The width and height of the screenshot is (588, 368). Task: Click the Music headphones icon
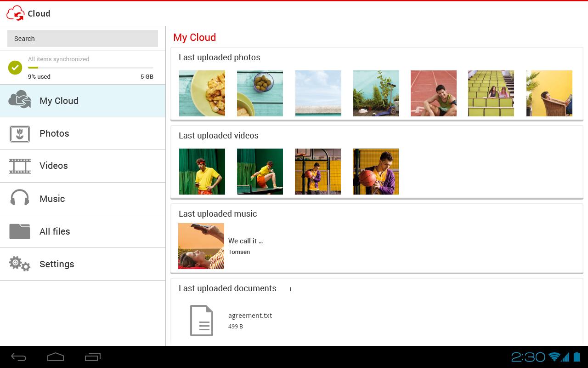[x=19, y=199]
